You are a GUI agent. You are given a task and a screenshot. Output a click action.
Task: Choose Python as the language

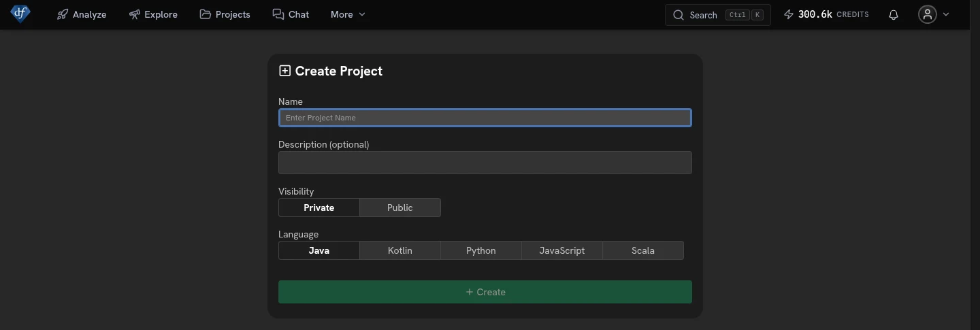coord(481,250)
